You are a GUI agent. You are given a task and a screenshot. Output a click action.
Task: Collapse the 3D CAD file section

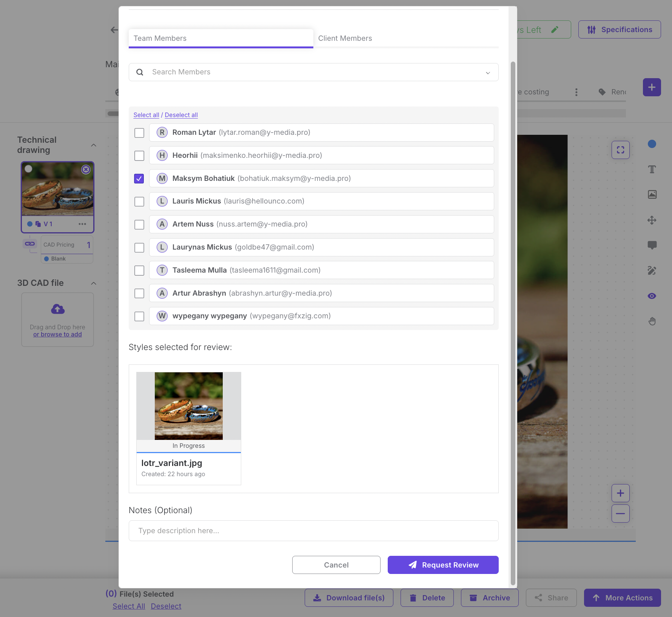tap(94, 283)
